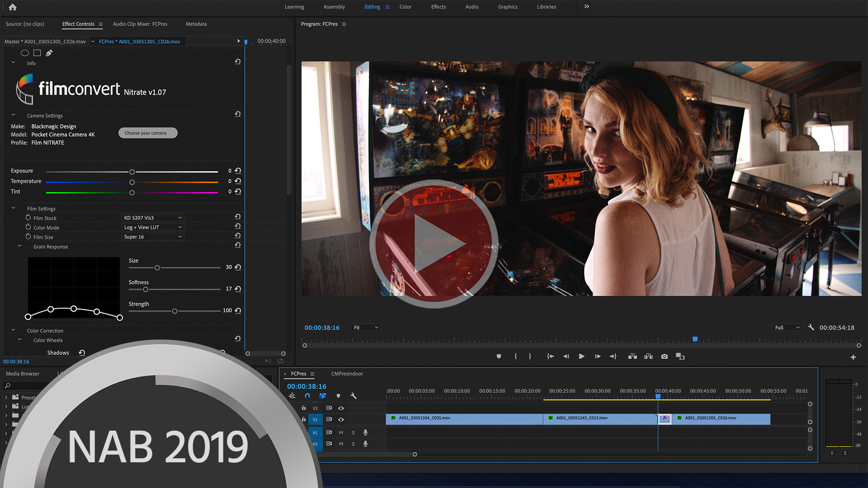The image size is (868, 488).
Task: Play the program monitor
Action: pos(582,357)
